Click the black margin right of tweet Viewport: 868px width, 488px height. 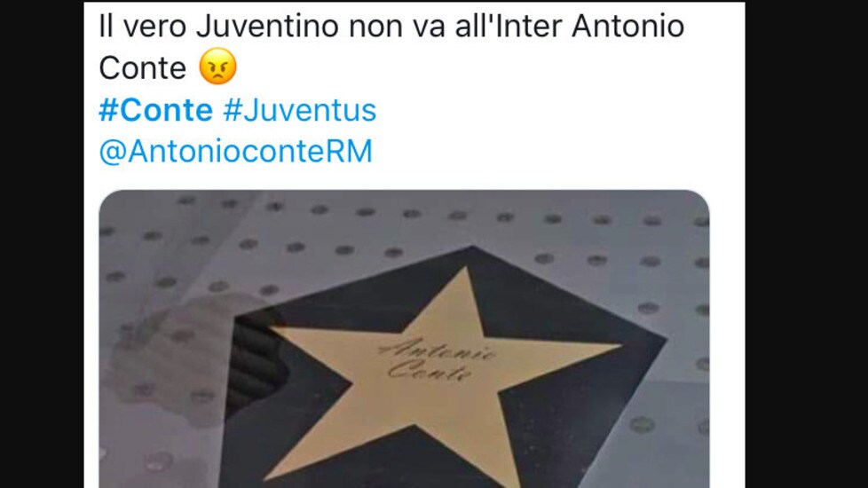807,244
